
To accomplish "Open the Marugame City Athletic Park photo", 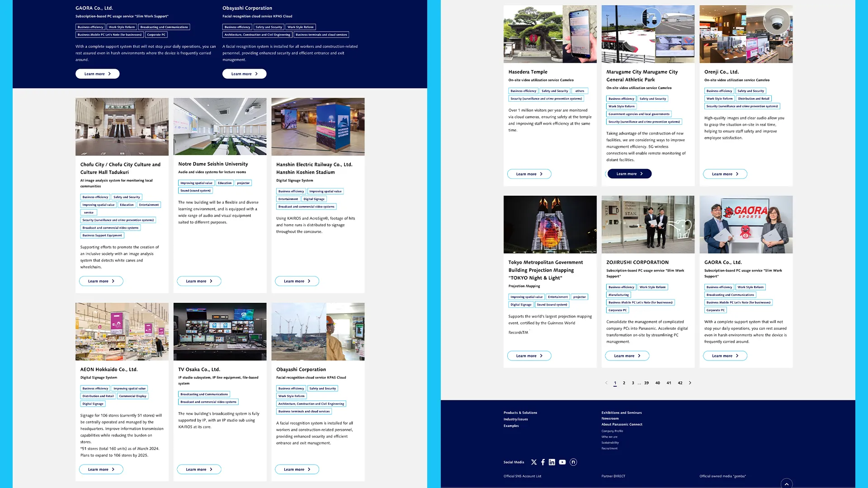I will 648,34.
